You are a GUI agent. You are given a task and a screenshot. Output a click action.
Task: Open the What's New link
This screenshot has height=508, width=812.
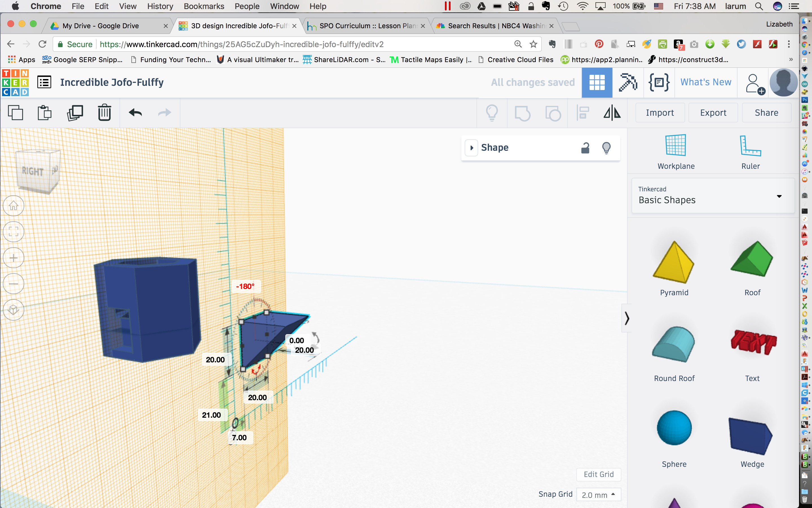[x=706, y=82]
